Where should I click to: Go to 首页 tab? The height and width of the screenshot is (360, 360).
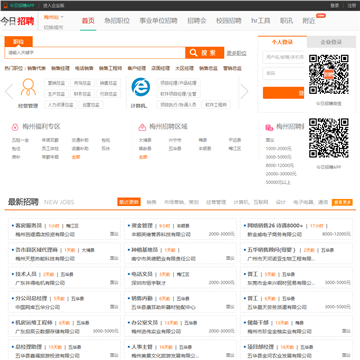88,21
